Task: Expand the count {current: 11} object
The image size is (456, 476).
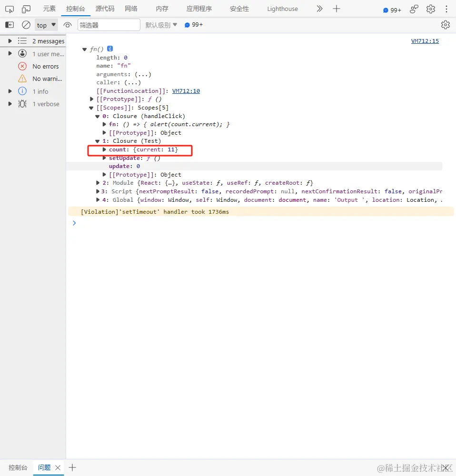Action: pyautogui.click(x=104, y=149)
